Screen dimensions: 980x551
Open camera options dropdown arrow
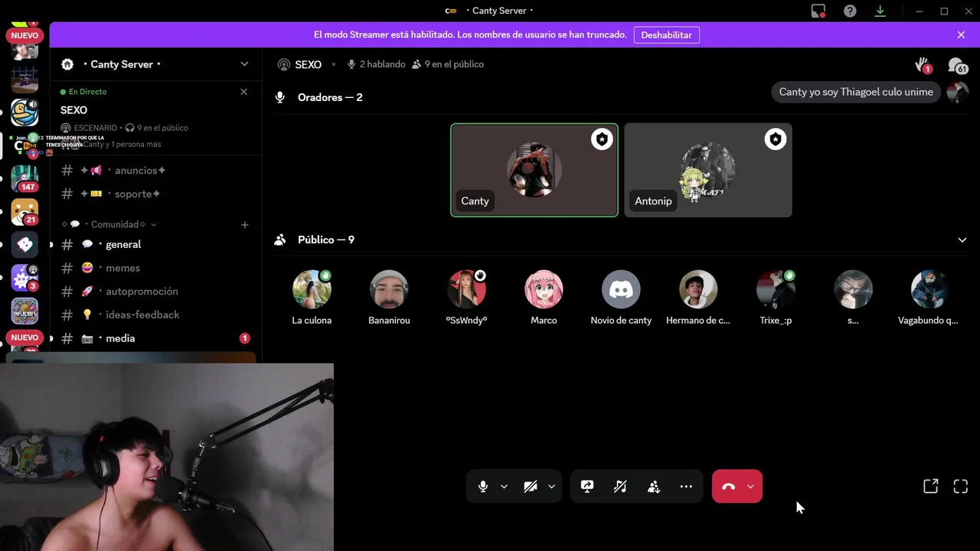(551, 487)
